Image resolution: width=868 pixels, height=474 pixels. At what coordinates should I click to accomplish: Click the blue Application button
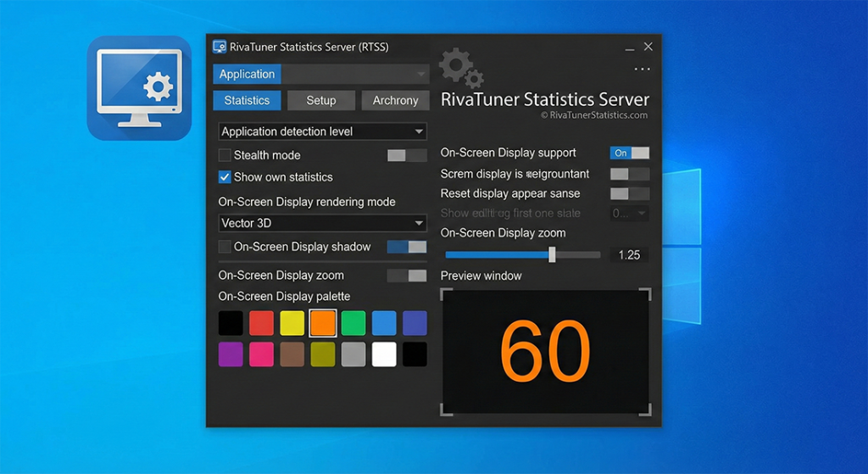coord(247,75)
